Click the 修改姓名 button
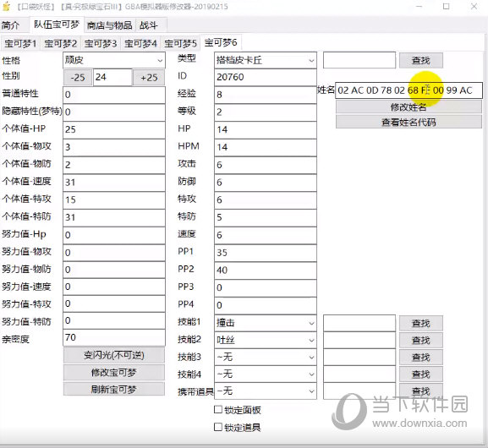 [x=408, y=107]
